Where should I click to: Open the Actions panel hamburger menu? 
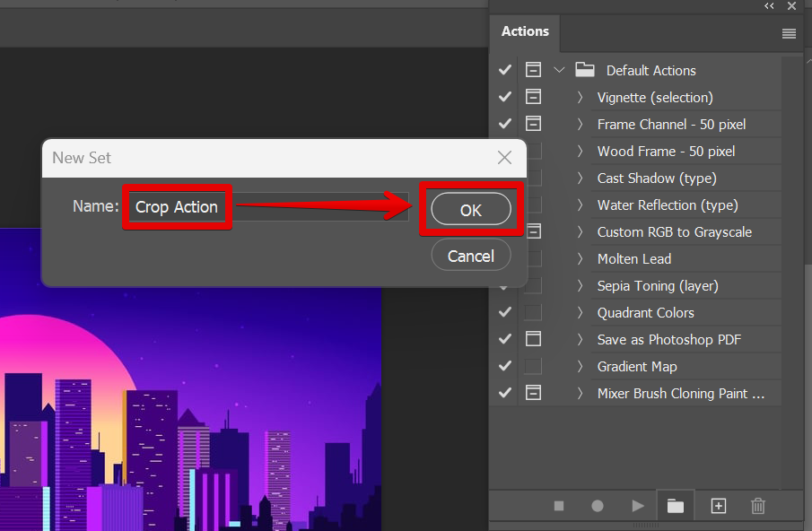tap(789, 34)
